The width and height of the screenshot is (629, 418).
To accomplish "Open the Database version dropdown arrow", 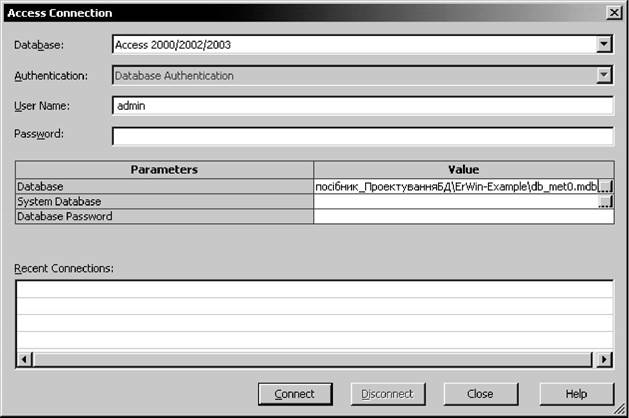I will pyautogui.click(x=603, y=44).
